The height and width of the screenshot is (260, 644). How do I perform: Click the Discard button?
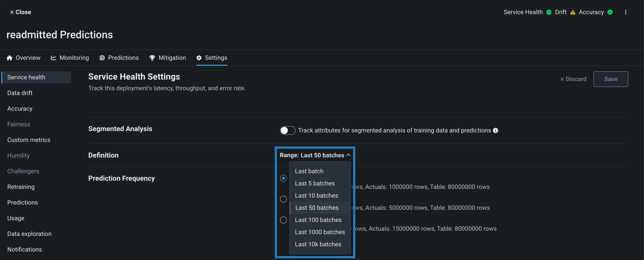click(x=573, y=79)
